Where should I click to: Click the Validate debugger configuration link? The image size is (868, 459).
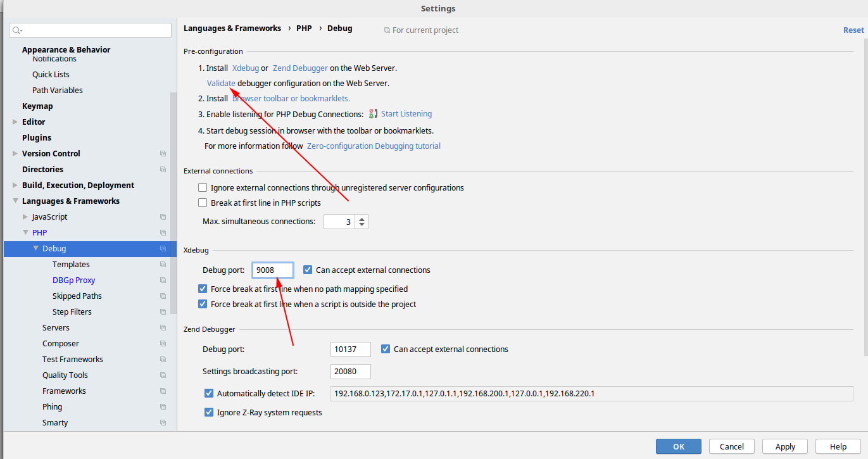pos(220,83)
